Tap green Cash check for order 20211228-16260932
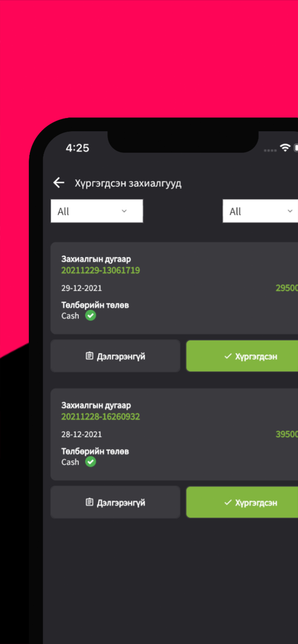 tap(91, 462)
